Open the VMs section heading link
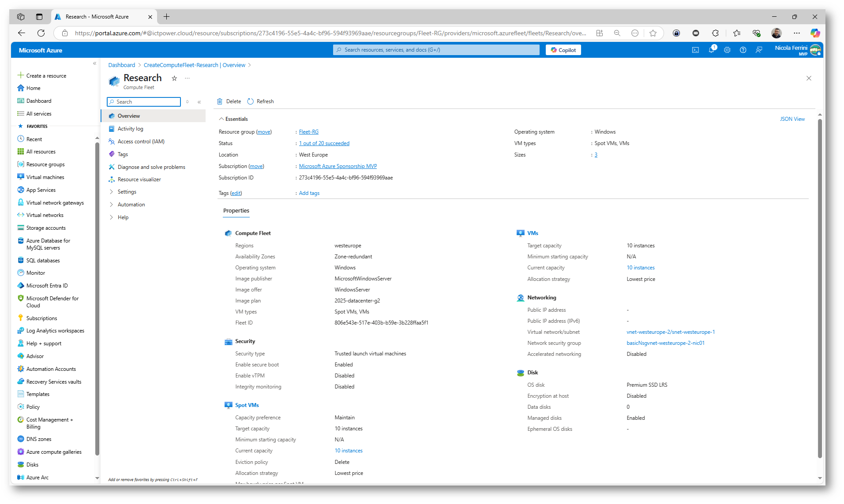This screenshot has height=504, width=844. [x=533, y=233]
